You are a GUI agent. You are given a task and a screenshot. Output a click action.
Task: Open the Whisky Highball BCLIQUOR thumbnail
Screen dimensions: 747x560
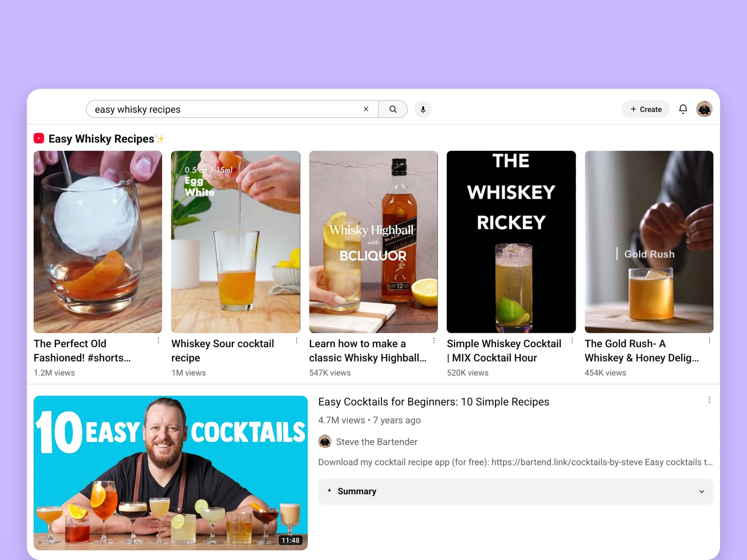(373, 242)
